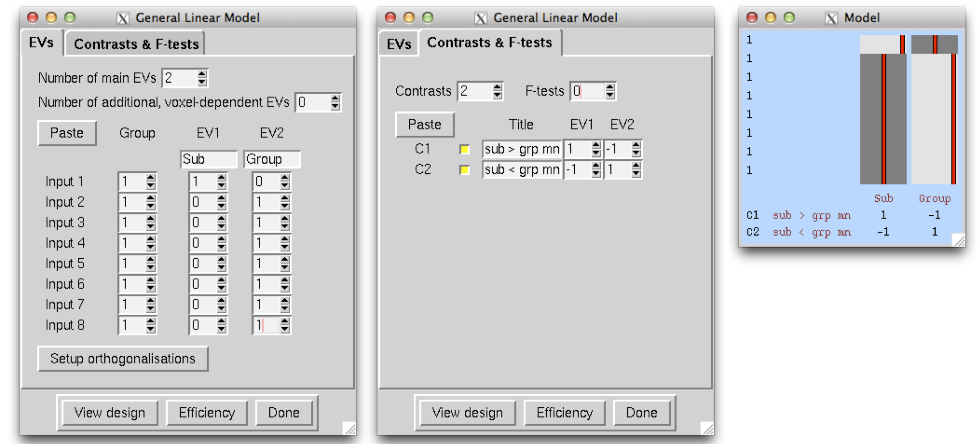
Task: Switch to Contrasts & F-tests tab in left window
Action: (136, 44)
